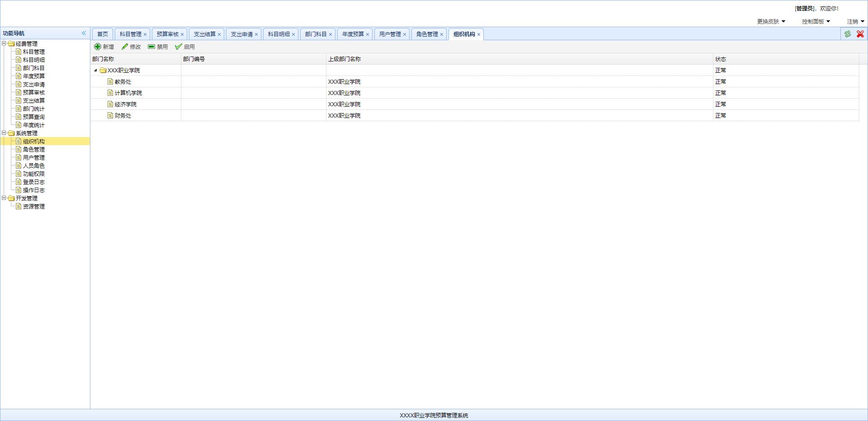Close the 角色管理 tab
Image resolution: width=868 pixels, height=421 pixels.
pyautogui.click(x=442, y=34)
